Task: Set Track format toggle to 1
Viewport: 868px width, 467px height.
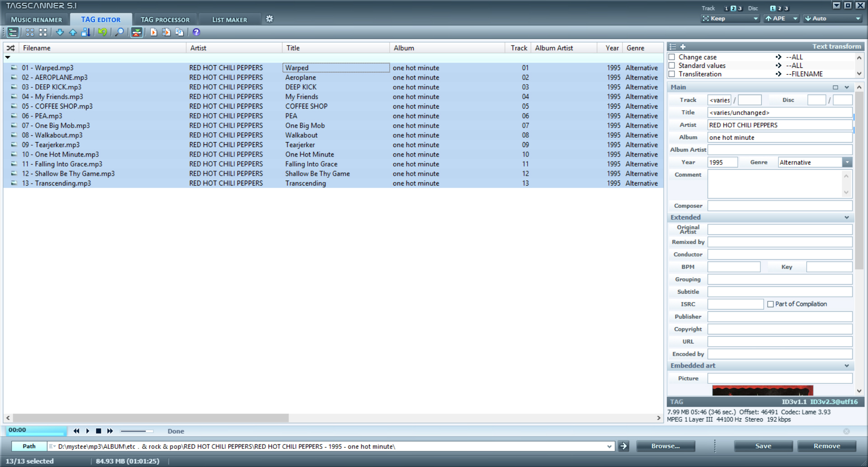Action: pyautogui.click(x=726, y=8)
